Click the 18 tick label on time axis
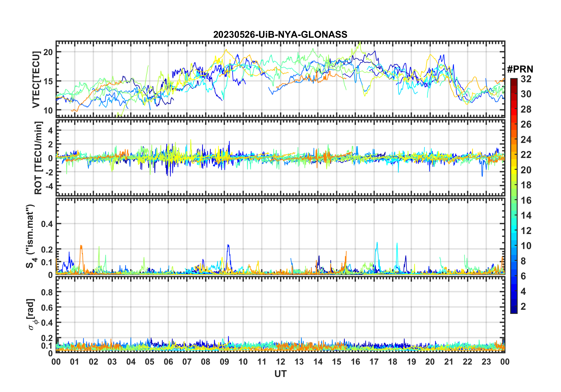Screen dimensions: 561x392 click(x=393, y=362)
